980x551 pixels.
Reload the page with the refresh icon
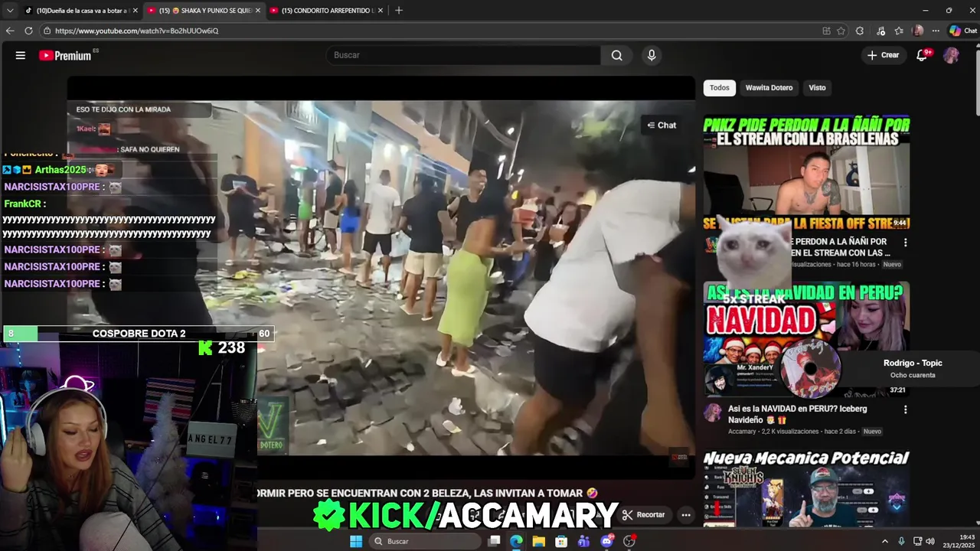pos(28,31)
